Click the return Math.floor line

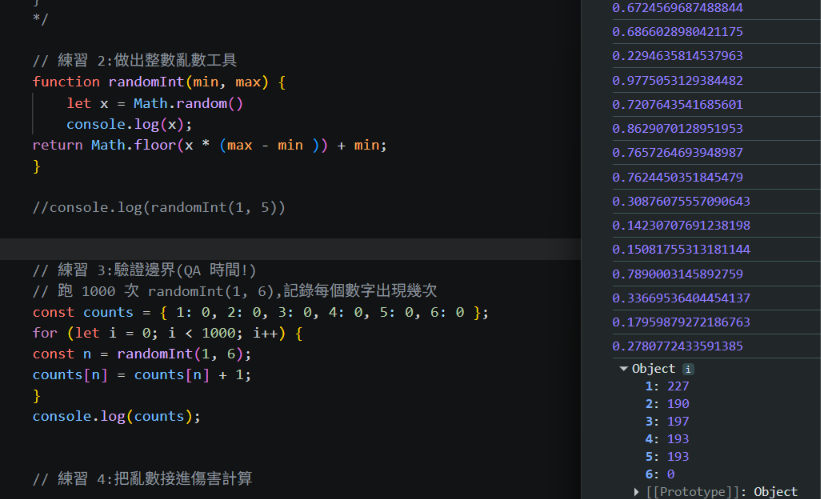point(209,145)
